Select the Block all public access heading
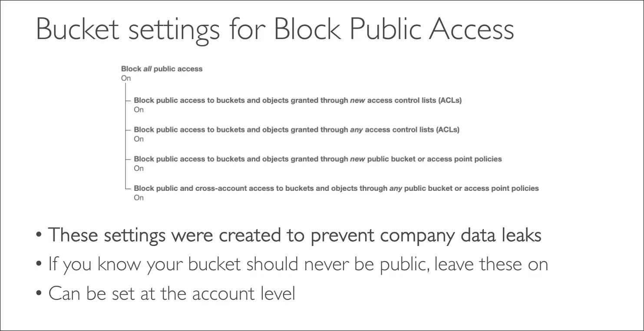Viewport: 644px width, 331px height. (x=162, y=69)
